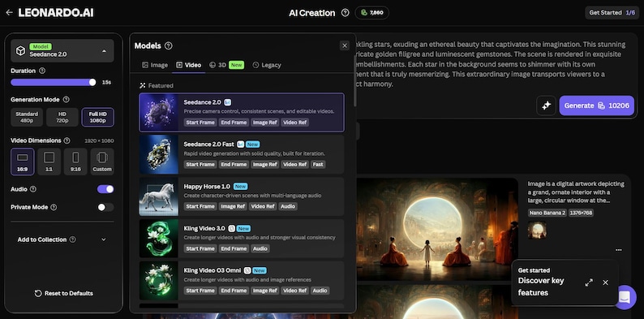This screenshot has width=644, height=319.
Task: Click the Leonardo.AI logo
Action: tap(56, 13)
